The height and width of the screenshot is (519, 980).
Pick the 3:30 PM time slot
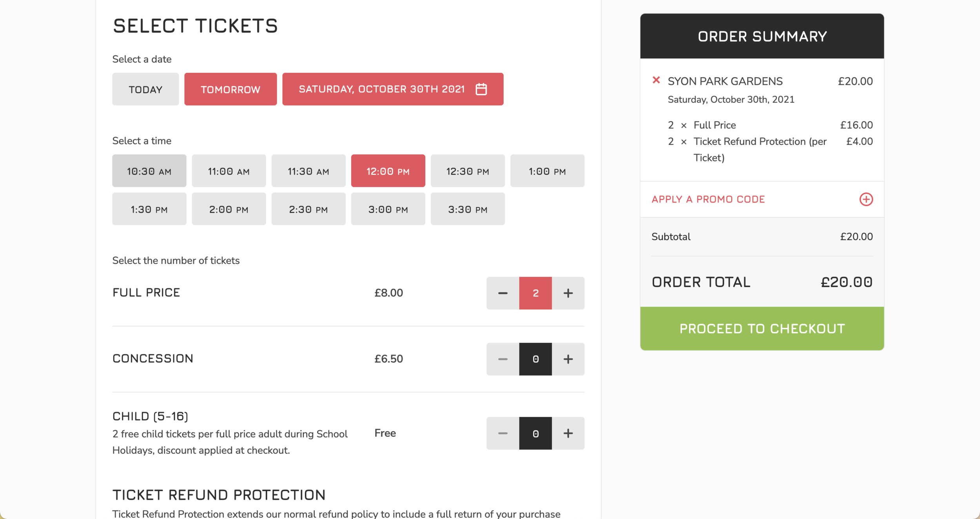tap(467, 209)
